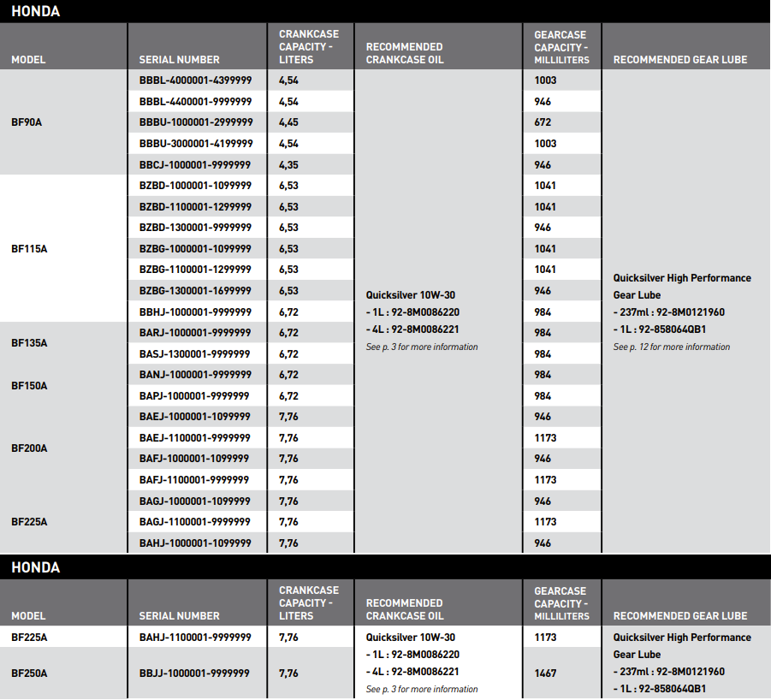The height and width of the screenshot is (700, 771).
Task: Select serial number BBHJ-1000001-9999999
Action: (195, 312)
